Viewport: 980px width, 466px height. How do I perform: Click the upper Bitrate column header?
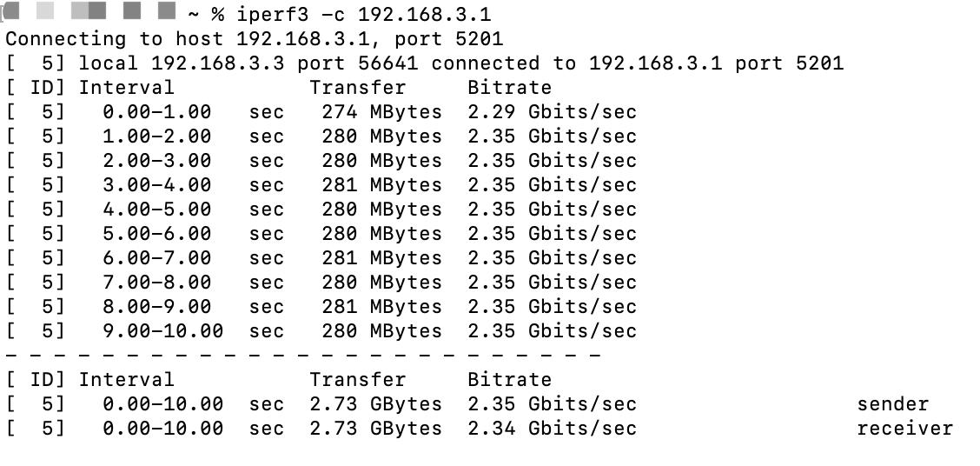click(x=509, y=88)
